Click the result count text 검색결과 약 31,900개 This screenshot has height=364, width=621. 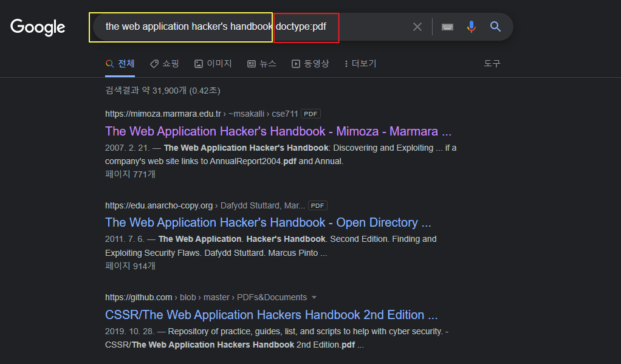[x=162, y=91]
